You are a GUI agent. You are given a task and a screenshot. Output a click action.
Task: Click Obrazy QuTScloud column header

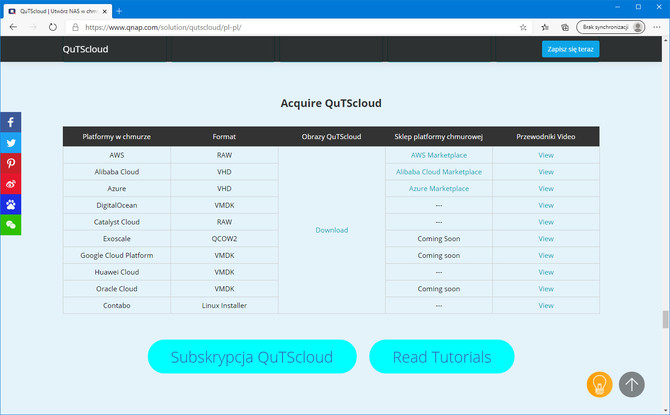pyautogui.click(x=331, y=137)
